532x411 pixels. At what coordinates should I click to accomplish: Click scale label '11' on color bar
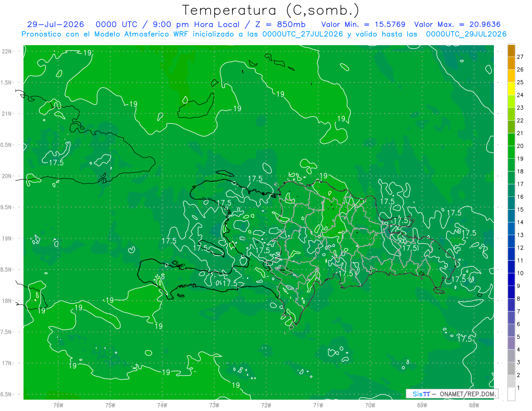click(520, 261)
